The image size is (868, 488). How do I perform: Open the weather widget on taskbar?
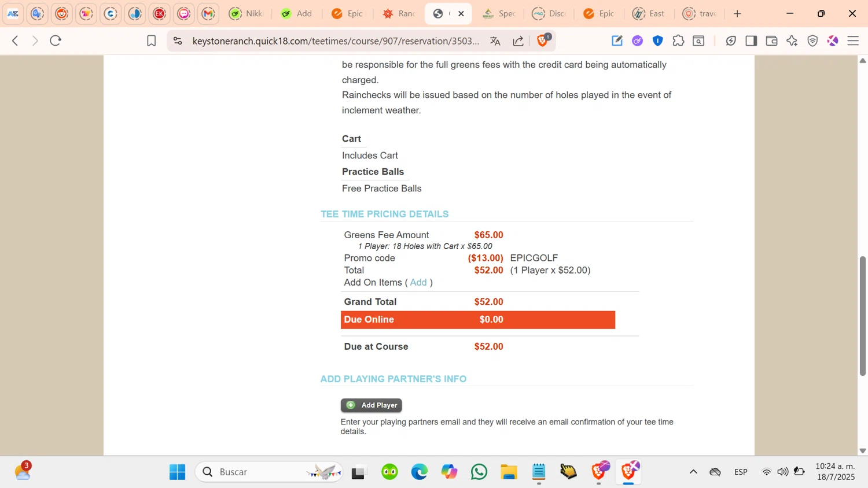pos(23,471)
